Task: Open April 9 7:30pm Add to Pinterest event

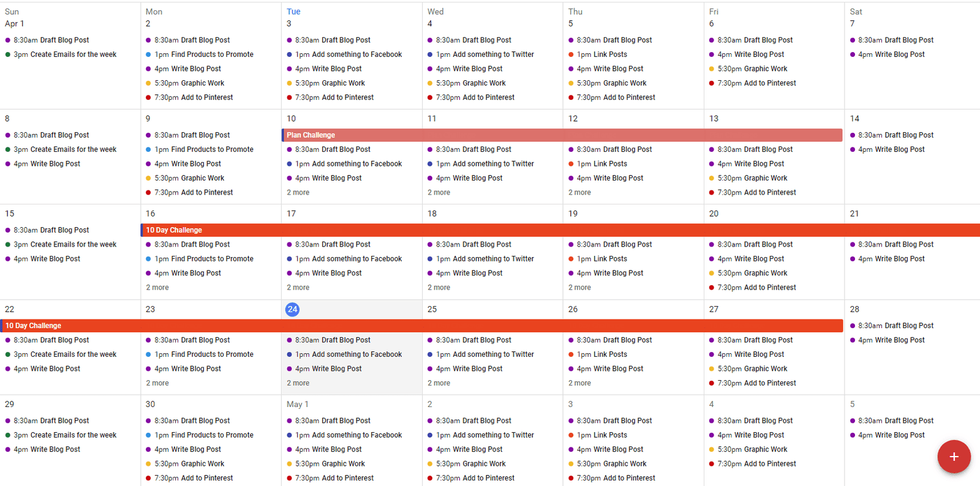Action: [x=190, y=192]
